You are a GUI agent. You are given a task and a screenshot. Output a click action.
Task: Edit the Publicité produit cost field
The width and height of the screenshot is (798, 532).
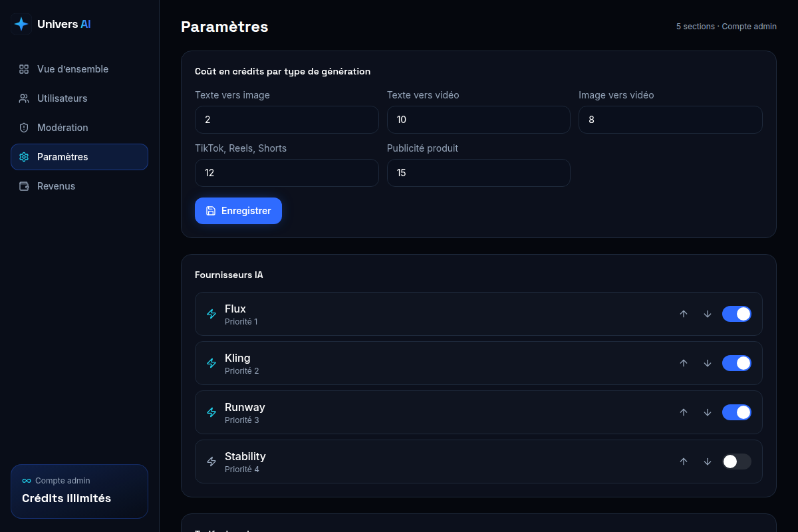[479, 173]
